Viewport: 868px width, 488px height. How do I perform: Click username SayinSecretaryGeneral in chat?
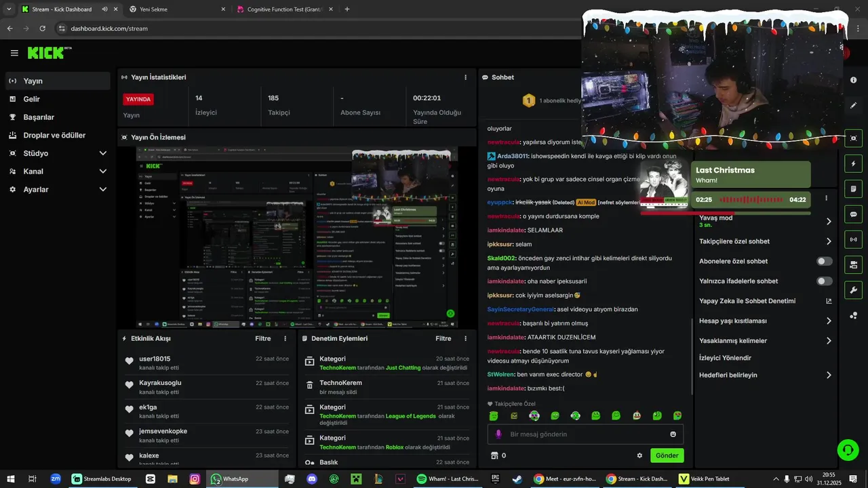521,310
